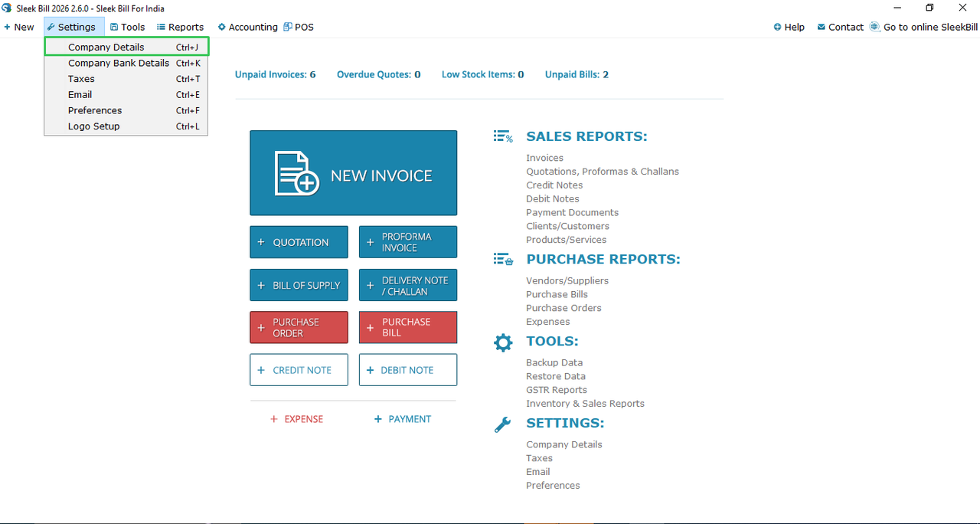The image size is (980, 524).
Task: Open Taxes from the Settings dropdown menu
Action: tap(126, 79)
